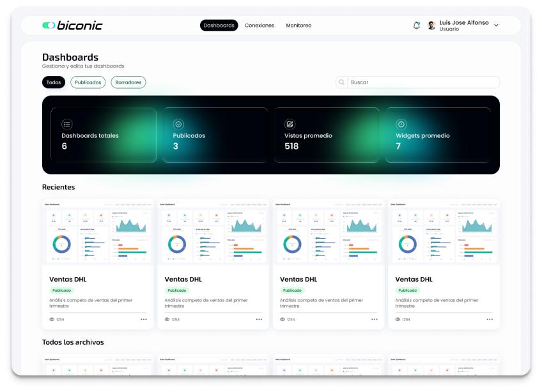Viewport: 542px width, 392px height.
Task: Select the Borradores filter pill
Action: click(128, 82)
